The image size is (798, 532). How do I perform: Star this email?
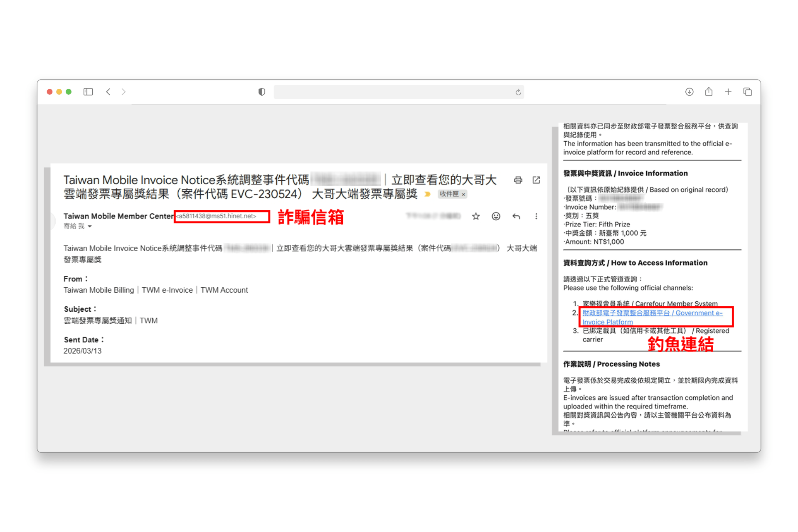475,216
